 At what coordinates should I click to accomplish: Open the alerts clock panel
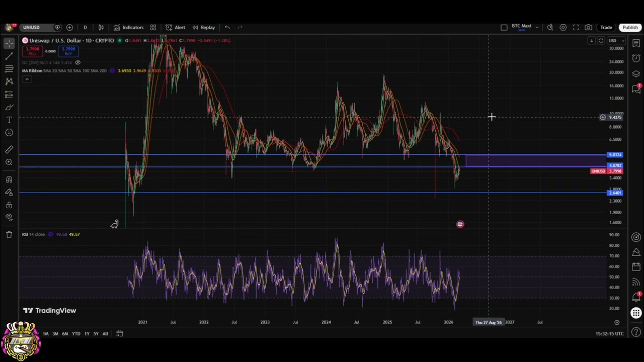point(636,58)
